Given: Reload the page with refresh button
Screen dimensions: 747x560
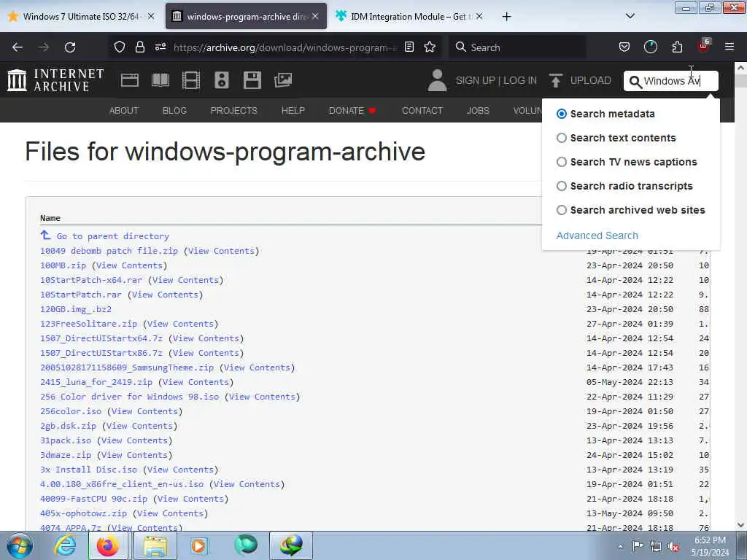Looking at the screenshot, I should [70, 47].
